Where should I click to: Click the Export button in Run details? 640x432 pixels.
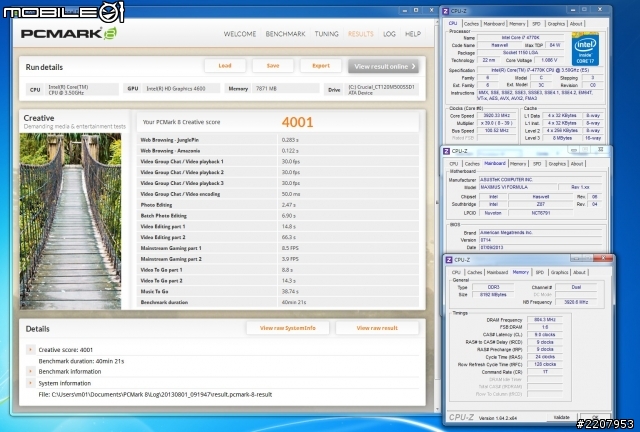pos(321,66)
